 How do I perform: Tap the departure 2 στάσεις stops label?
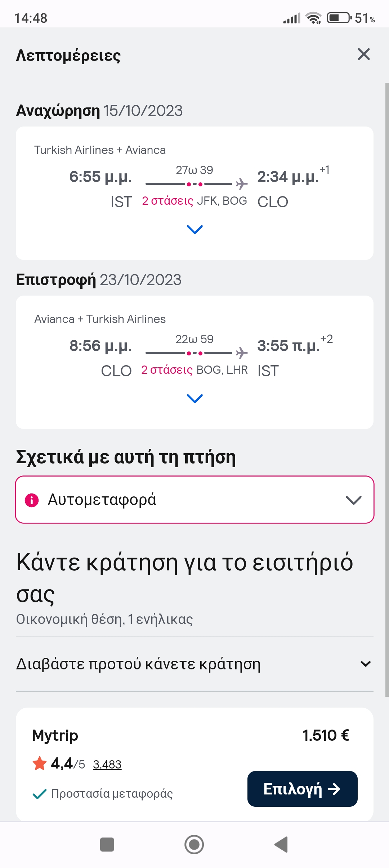point(167,201)
